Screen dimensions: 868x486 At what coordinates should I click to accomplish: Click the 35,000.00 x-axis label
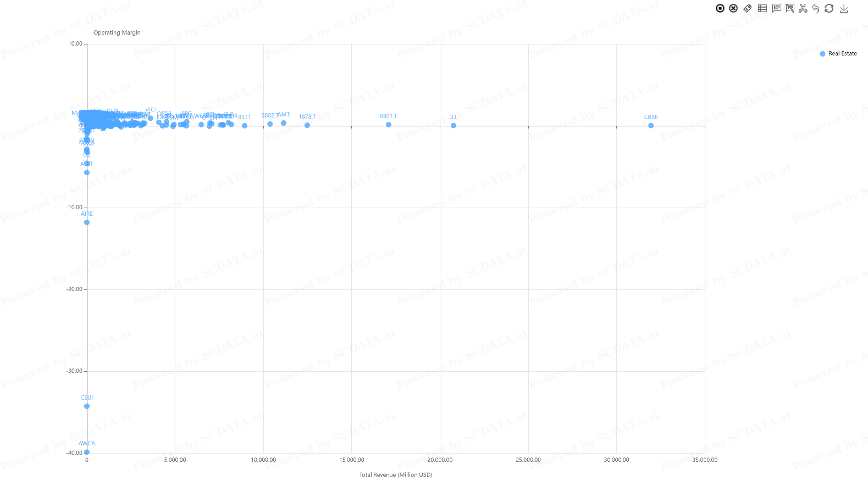click(705, 460)
